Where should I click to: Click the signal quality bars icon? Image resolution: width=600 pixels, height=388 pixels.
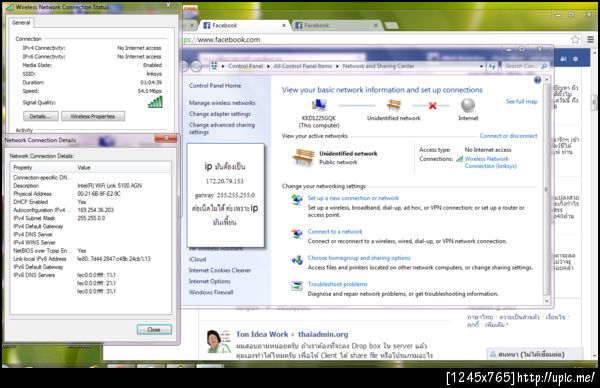point(155,102)
